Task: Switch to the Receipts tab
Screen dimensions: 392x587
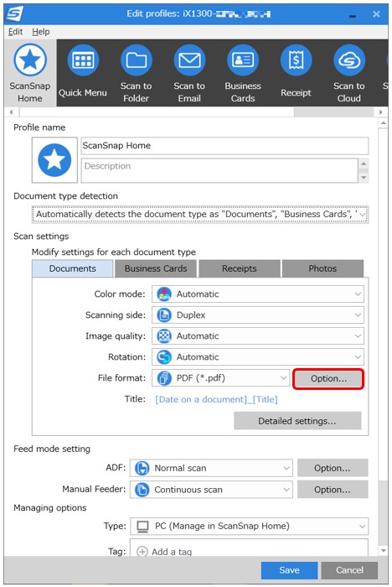Action: click(240, 268)
